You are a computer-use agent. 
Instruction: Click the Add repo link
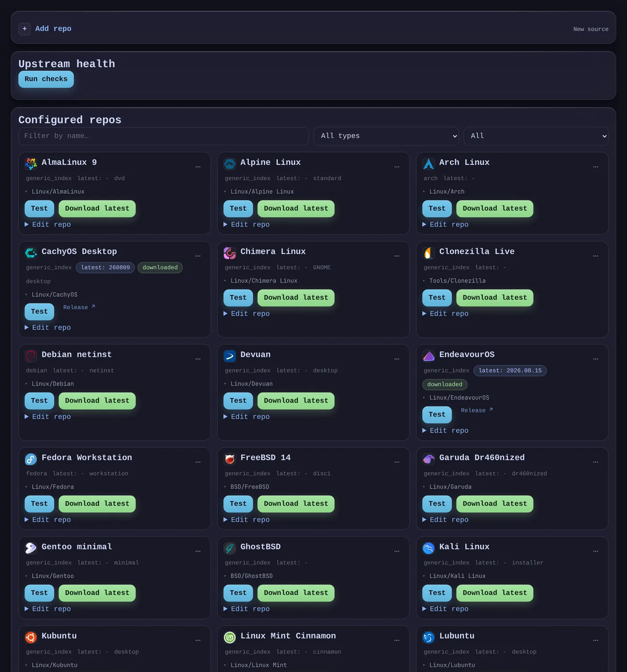coord(53,29)
